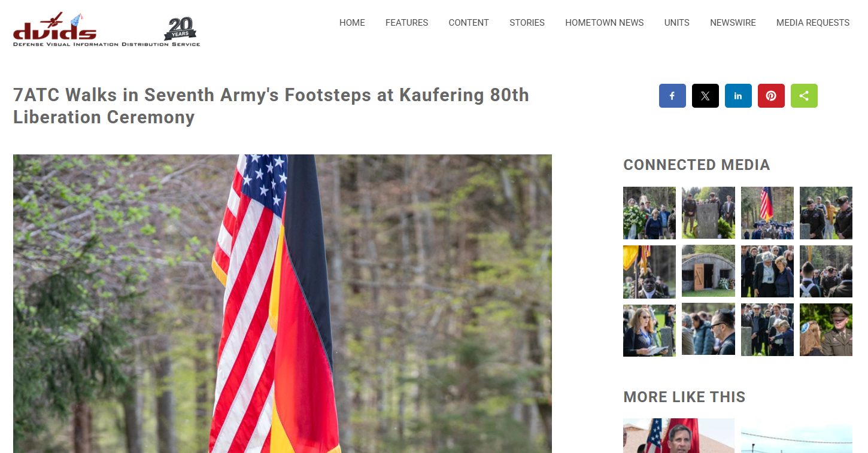Open first More Like This thumbnail
The image size is (868, 453).
[x=679, y=436]
